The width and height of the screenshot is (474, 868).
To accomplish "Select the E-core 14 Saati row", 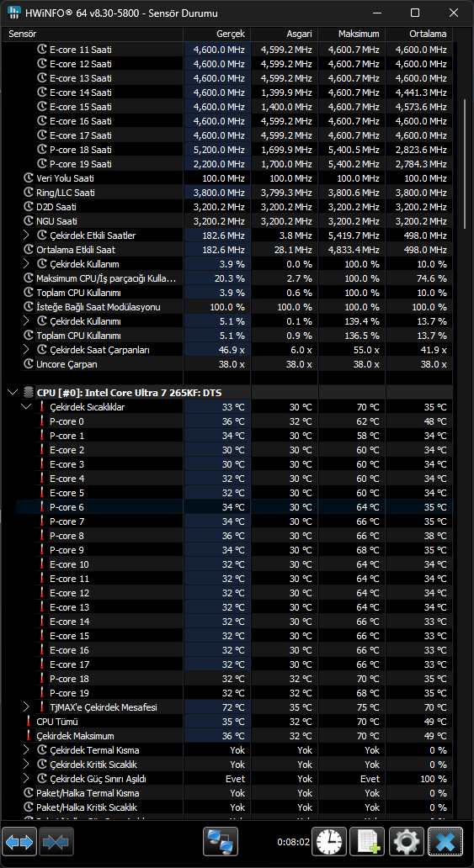I will click(234, 93).
